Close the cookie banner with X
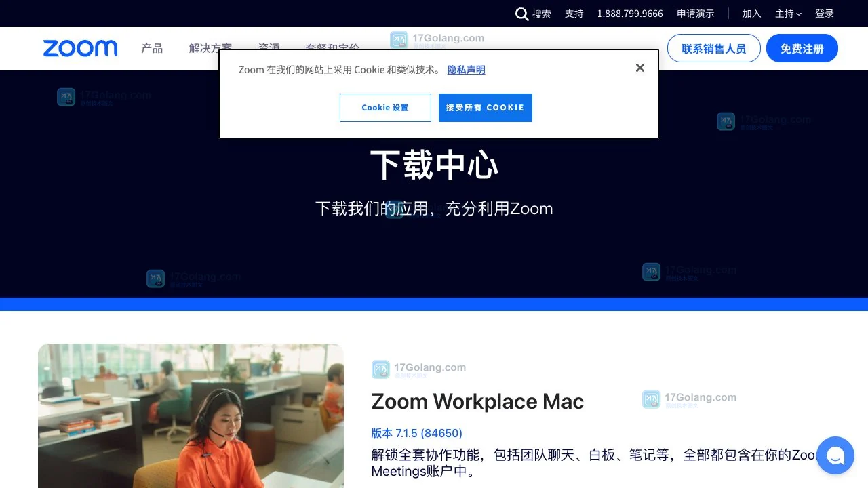The width and height of the screenshot is (868, 488). coord(639,68)
